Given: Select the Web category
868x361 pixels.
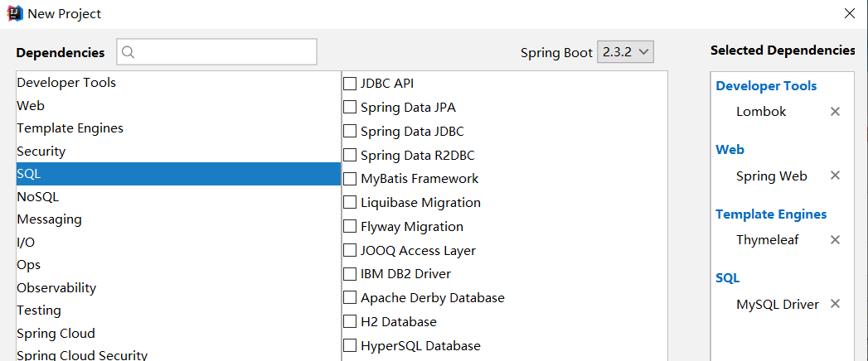Looking at the screenshot, I should 179,105.
